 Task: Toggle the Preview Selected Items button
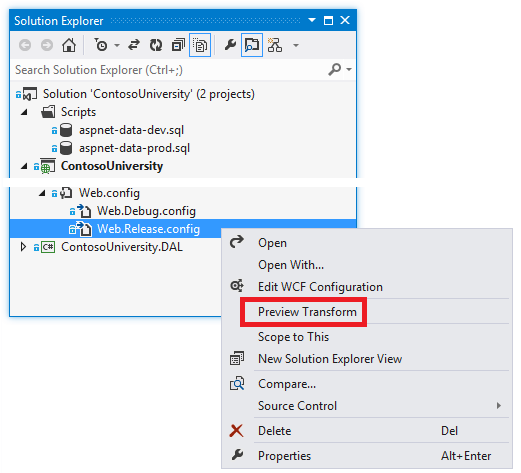[252, 45]
